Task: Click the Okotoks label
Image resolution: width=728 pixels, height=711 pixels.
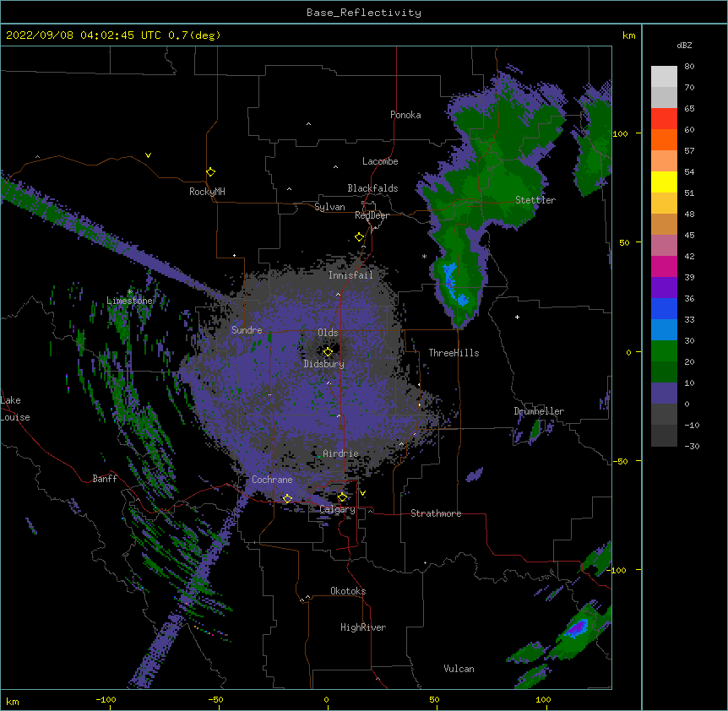Action: pyautogui.click(x=348, y=591)
